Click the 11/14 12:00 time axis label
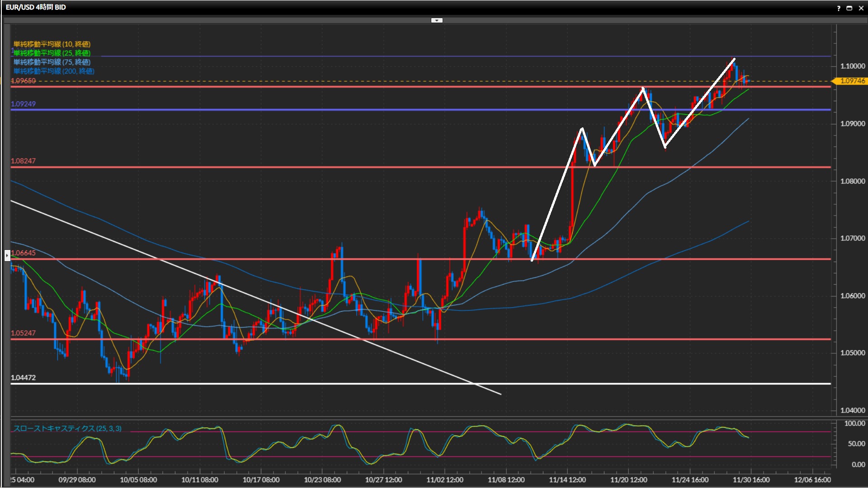 click(567, 480)
